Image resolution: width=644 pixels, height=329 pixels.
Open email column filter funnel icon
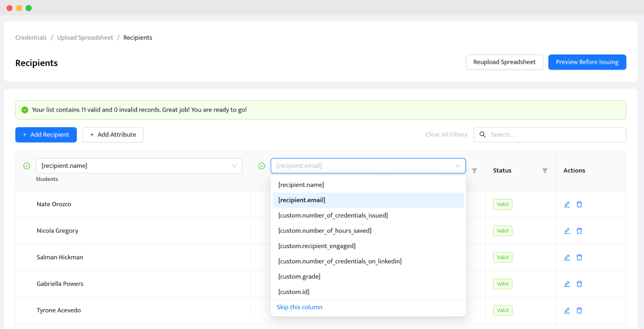474,171
